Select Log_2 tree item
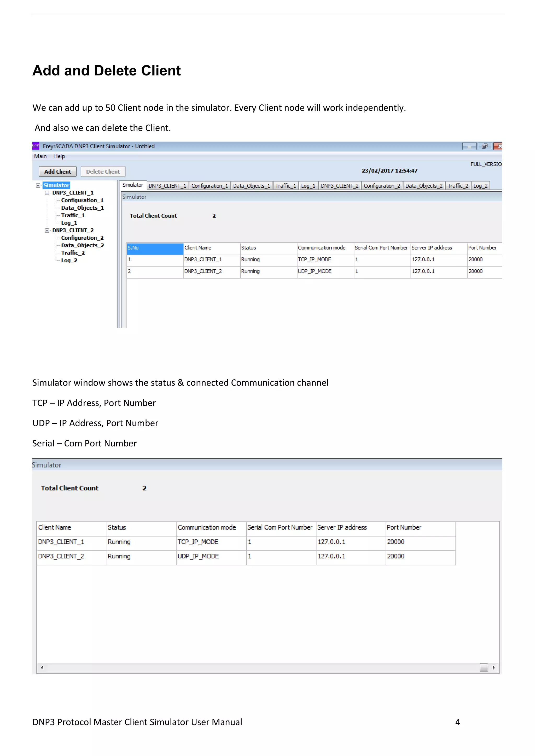535x756 pixels. 69,261
